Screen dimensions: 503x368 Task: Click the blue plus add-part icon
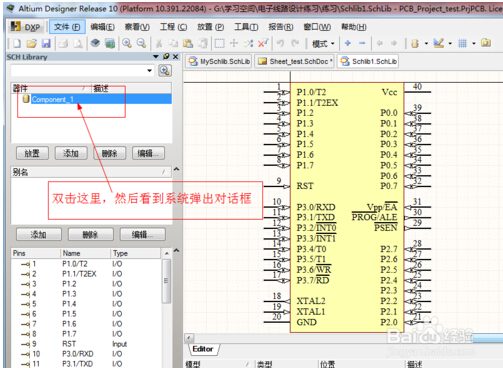pyautogui.click(x=348, y=43)
